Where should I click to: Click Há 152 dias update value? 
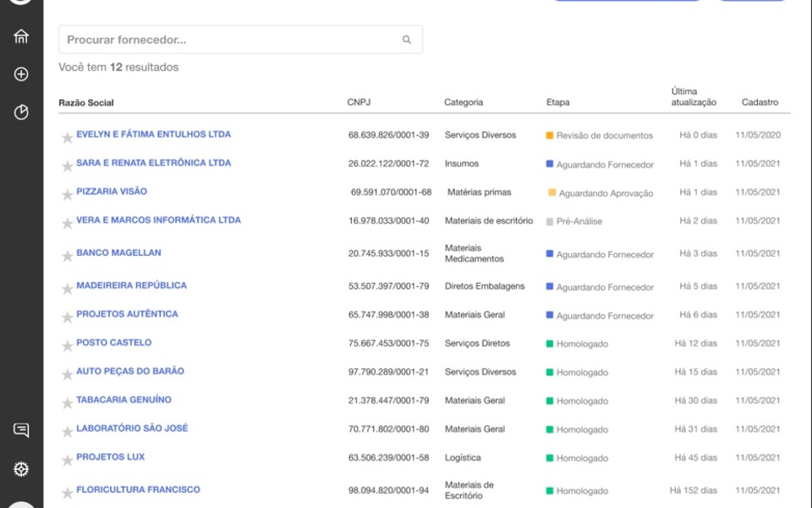[694, 490]
